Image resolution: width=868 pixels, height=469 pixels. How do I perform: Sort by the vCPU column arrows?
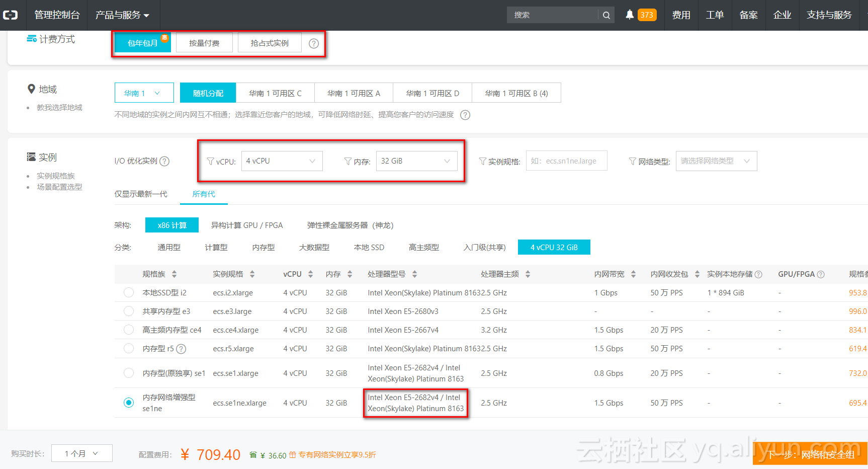(x=311, y=274)
